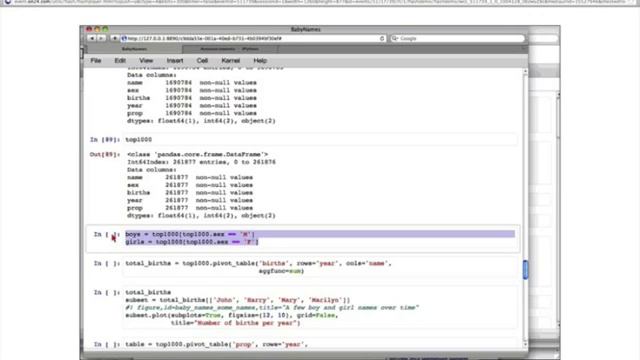Open the Help menu
This screenshot has height=360, width=640.
pyautogui.click(x=260, y=60)
